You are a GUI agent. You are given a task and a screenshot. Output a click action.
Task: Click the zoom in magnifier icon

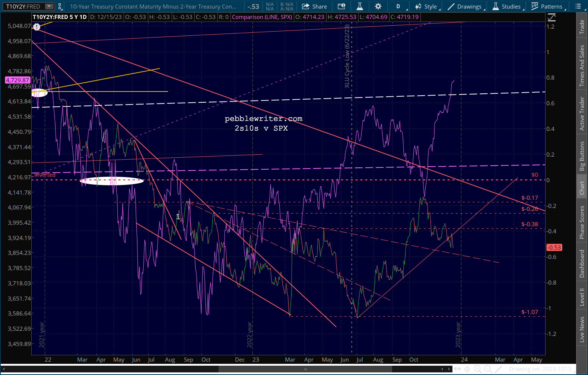coord(477,369)
